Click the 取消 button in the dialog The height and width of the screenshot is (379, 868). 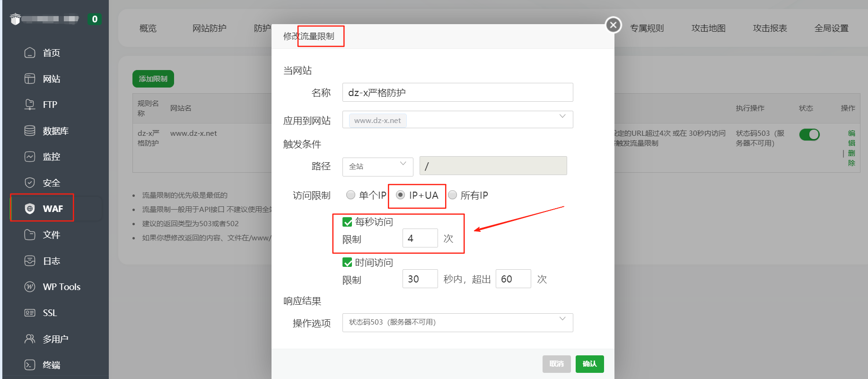click(557, 364)
